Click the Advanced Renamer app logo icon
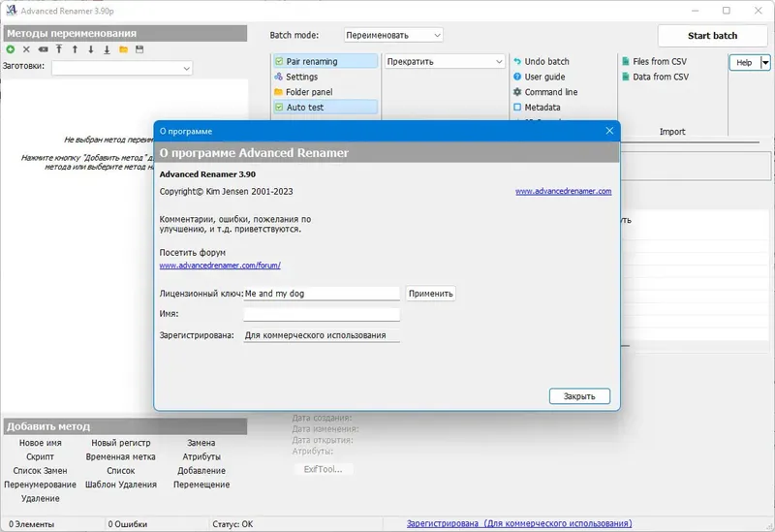Screen dimensions: 775x532 [11, 11]
